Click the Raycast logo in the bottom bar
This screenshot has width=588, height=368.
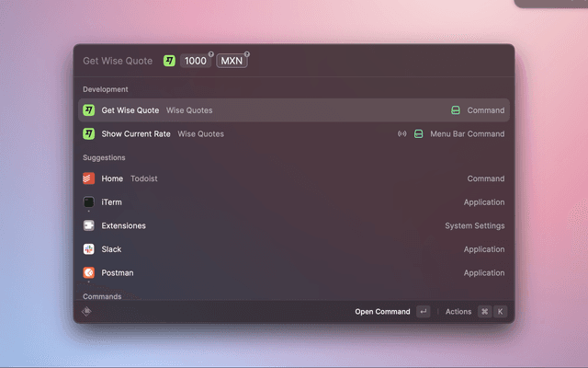86,312
